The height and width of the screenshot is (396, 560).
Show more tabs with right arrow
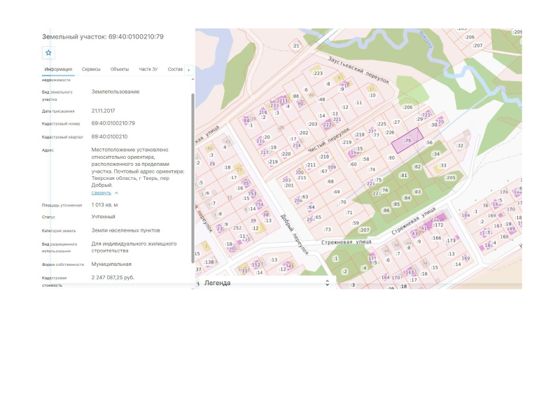(x=189, y=70)
